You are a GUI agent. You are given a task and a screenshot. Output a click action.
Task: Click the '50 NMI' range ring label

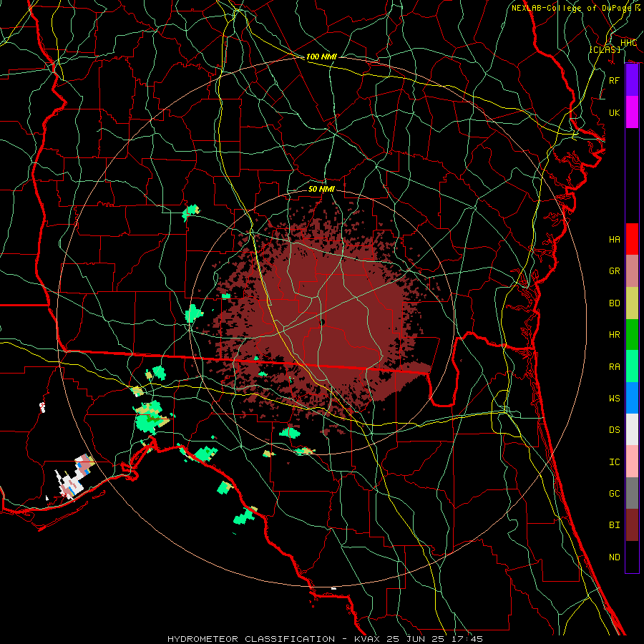coord(321,189)
